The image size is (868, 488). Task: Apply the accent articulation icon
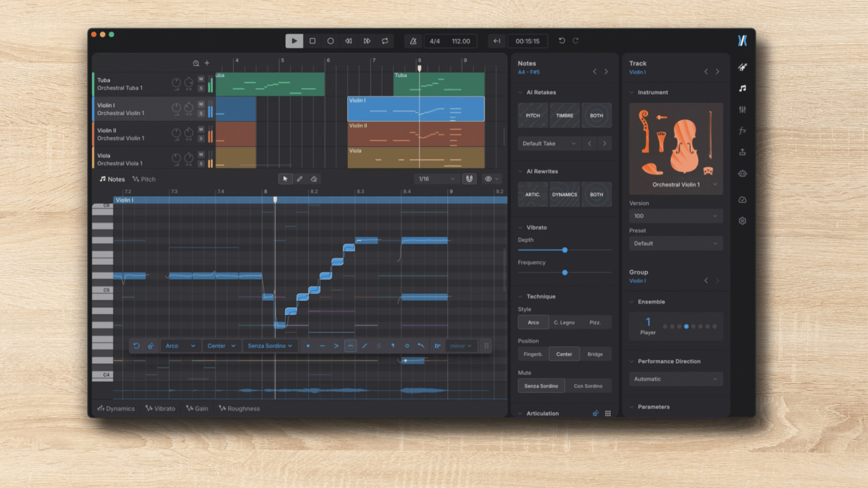[x=336, y=346]
